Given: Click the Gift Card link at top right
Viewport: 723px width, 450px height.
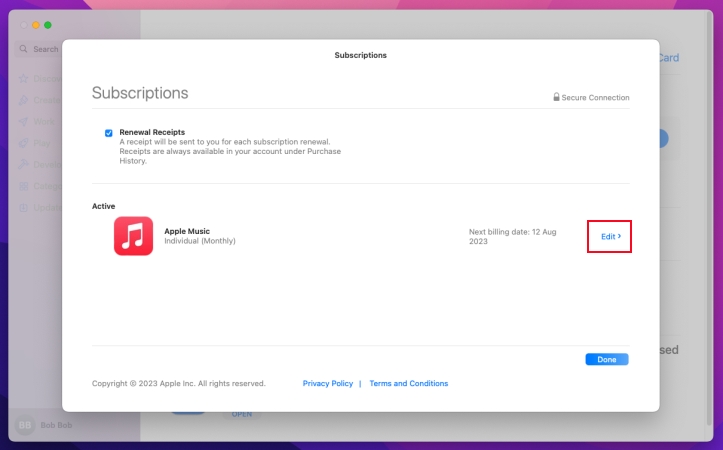Looking at the screenshot, I should (668, 58).
